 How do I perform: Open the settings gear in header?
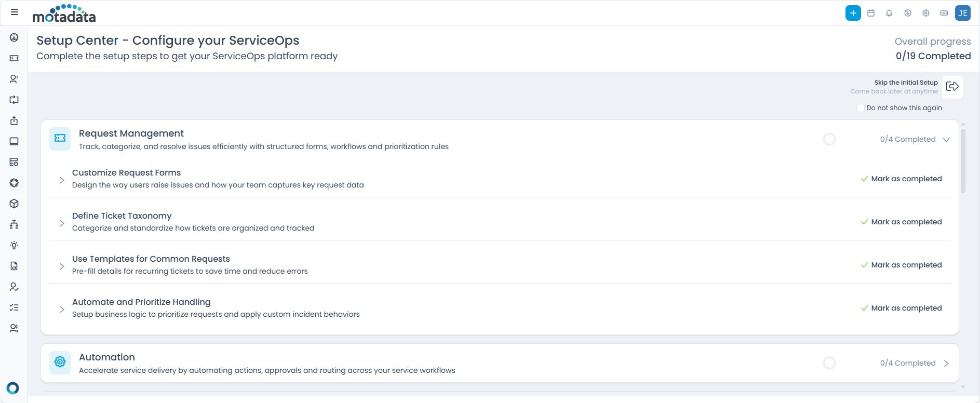tap(925, 13)
